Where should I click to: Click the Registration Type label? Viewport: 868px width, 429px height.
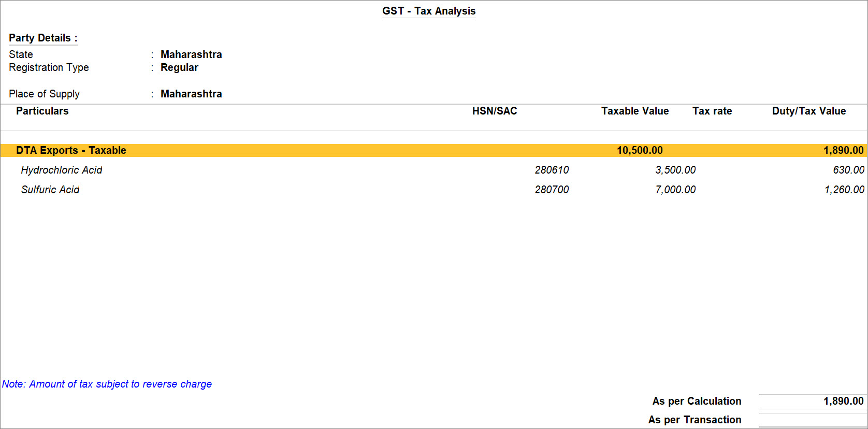click(49, 67)
